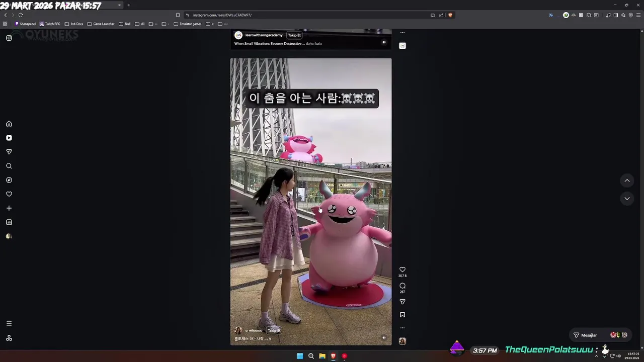Open site settings icon beside the URL
Image resolution: width=644 pixels, height=362 pixels.
(188, 15)
